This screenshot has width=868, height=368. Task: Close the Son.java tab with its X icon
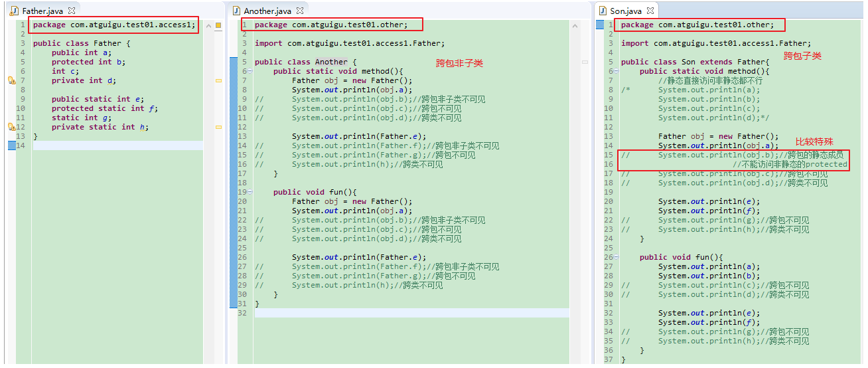[x=650, y=11]
